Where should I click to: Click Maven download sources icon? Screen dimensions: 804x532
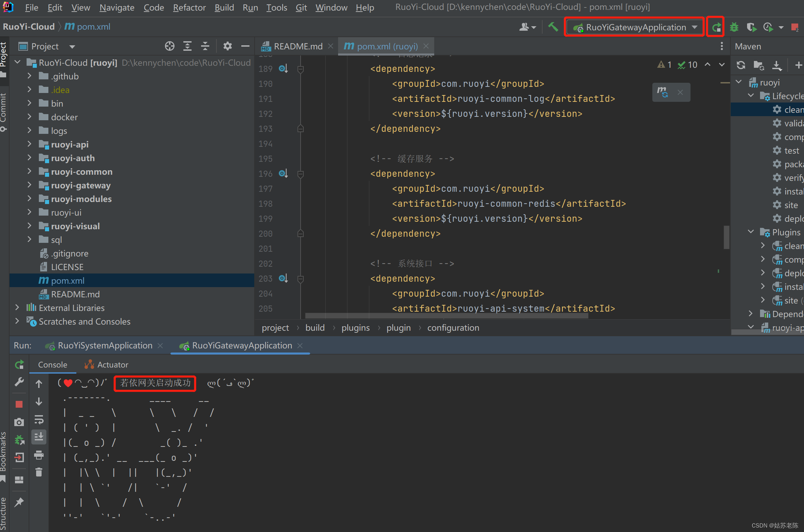tap(777, 65)
